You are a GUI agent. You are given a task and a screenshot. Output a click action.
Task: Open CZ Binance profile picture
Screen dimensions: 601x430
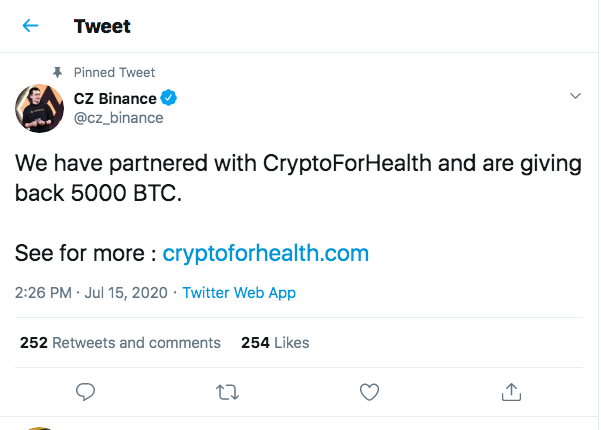[x=39, y=108]
